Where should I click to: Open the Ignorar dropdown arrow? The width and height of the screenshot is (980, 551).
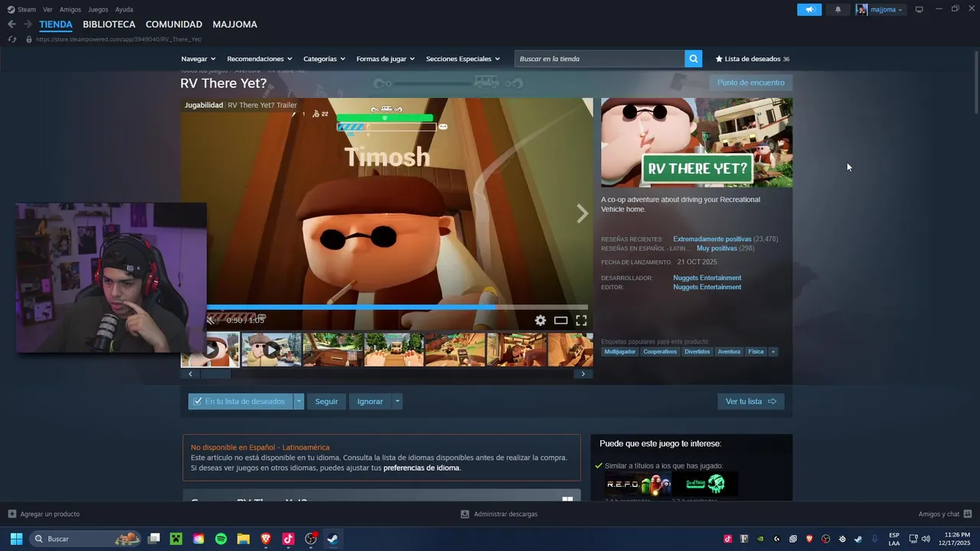point(397,402)
